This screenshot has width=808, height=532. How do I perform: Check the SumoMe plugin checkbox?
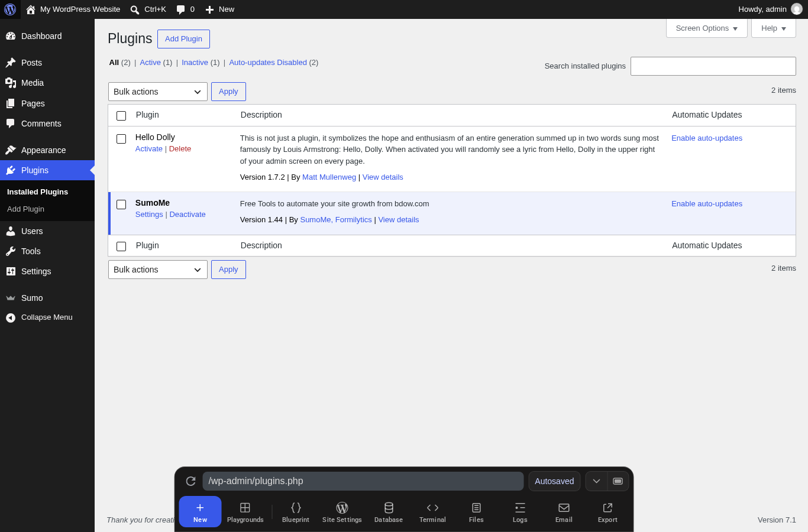121,205
